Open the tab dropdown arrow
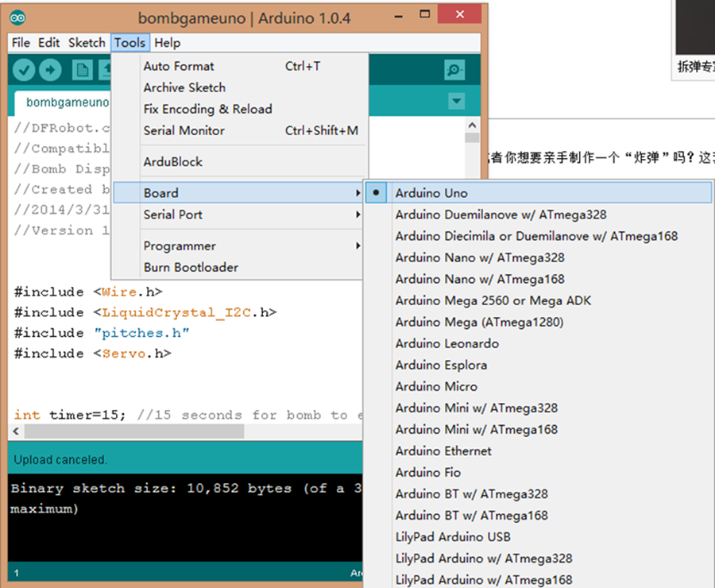Image resolution: width=715 pixels, height=588 pixels. coord(457,101)
